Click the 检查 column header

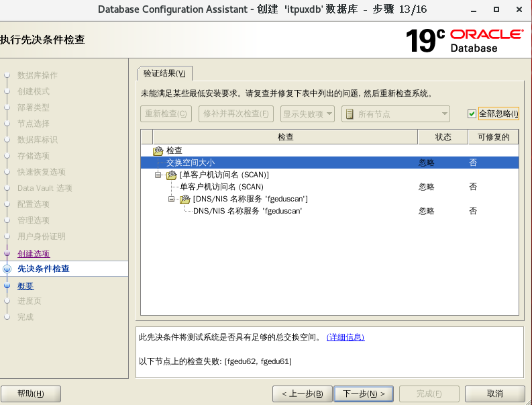tap(285, 137)
